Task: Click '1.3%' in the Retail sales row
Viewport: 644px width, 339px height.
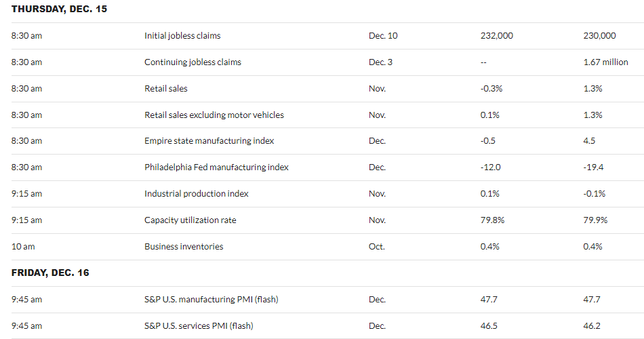Action: (x=592, y=88)
